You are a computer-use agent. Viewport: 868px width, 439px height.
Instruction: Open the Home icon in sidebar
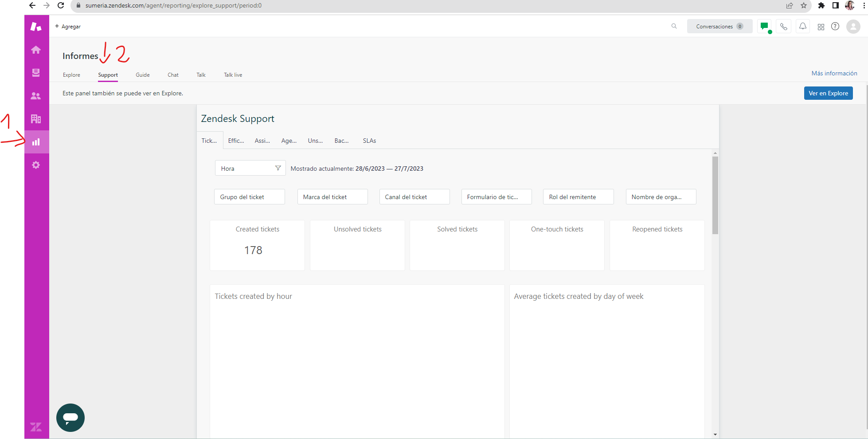tap(36, 50)
